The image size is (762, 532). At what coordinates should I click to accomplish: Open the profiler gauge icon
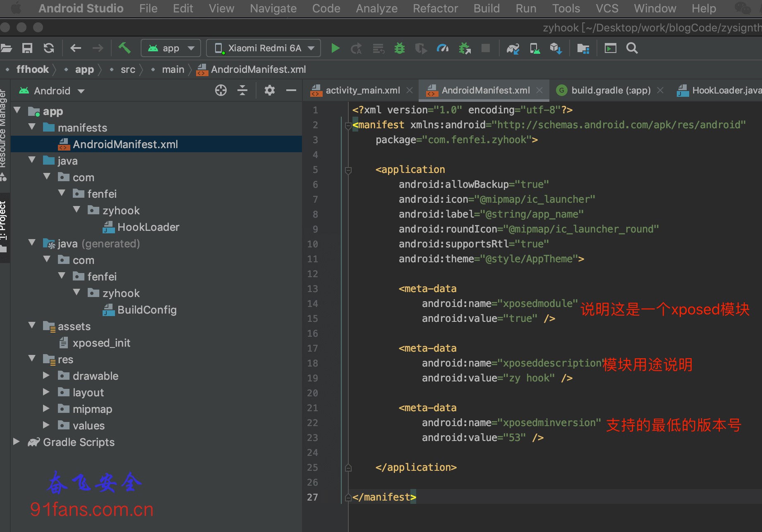point(443,48)
